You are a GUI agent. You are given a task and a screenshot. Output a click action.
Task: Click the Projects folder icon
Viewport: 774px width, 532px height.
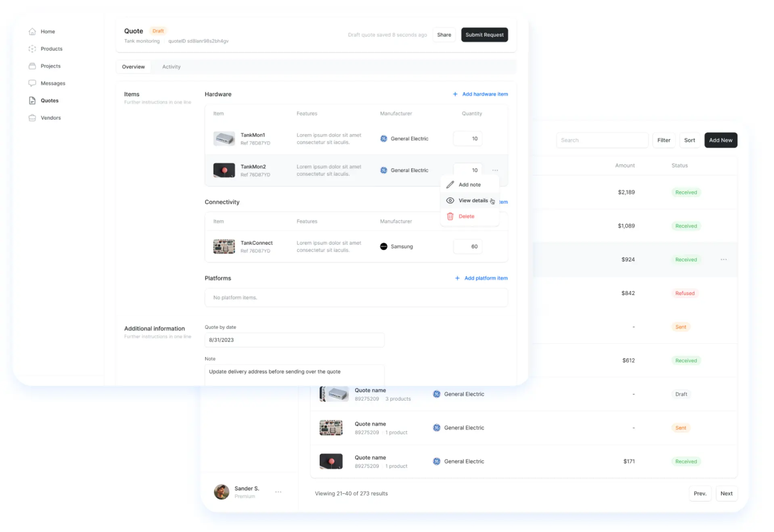pos(32,66)
